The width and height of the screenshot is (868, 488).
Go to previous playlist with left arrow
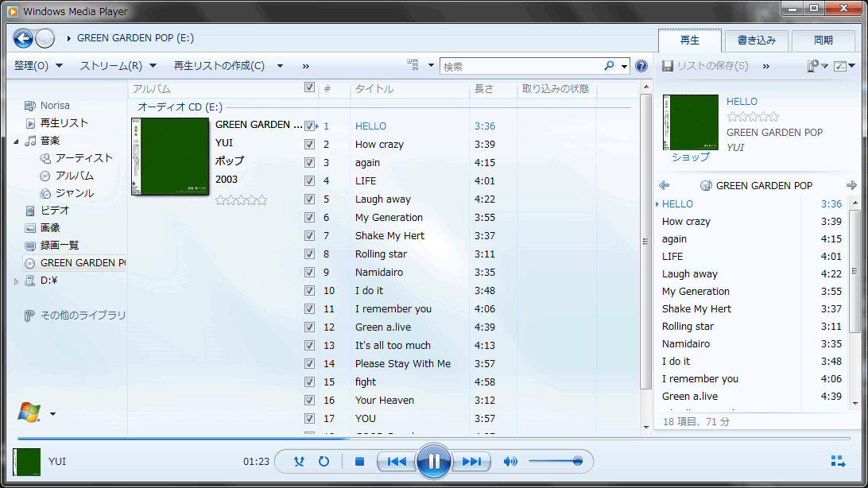[665, 185]
